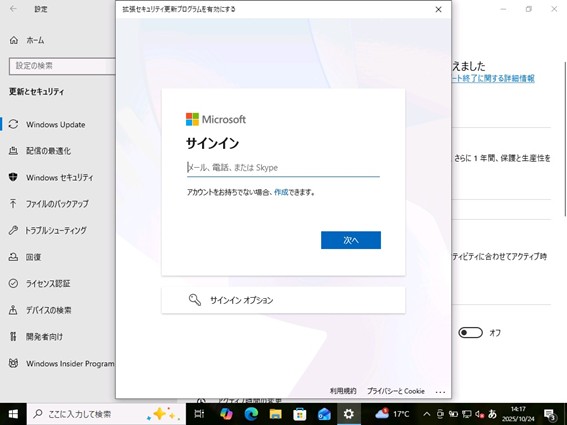Click the device locator icon in sidebar
Image resolution: width=567 pixels, height=425 pixels.
click(13, 310)
